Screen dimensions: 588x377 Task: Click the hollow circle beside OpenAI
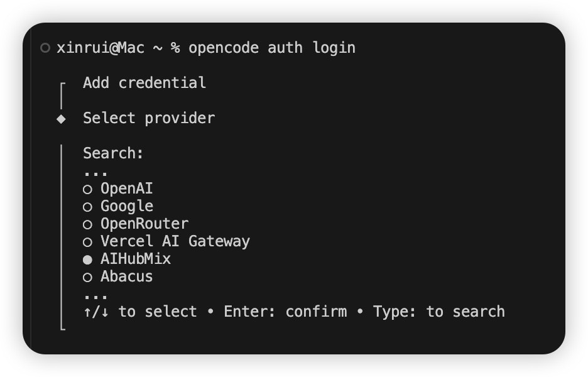click(89, 188)
